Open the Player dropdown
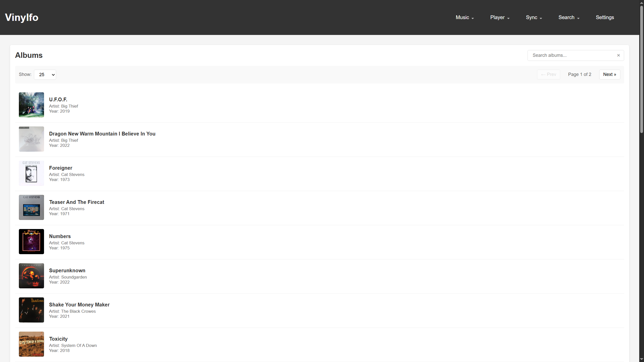 tap(499, 17)
